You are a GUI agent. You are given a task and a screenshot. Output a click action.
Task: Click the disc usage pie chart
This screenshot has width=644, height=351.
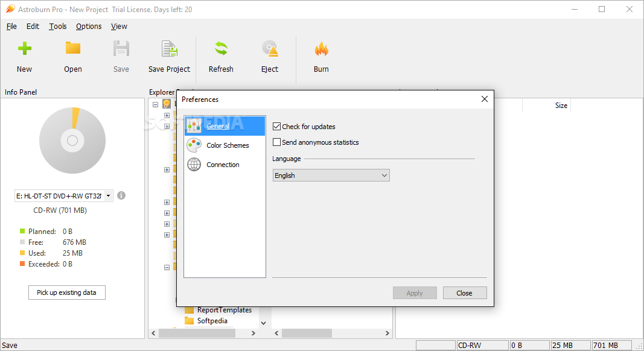(72, 141)
